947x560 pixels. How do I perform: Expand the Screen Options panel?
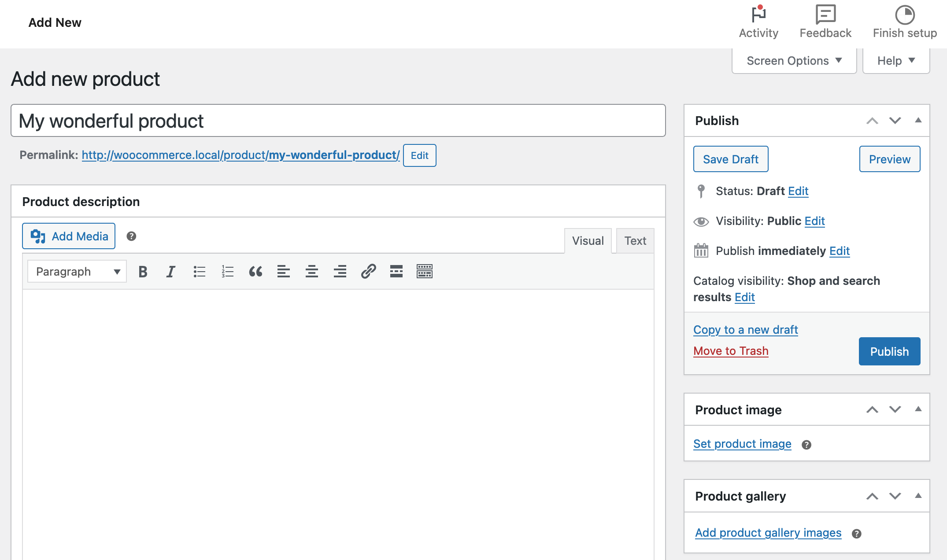793,60
